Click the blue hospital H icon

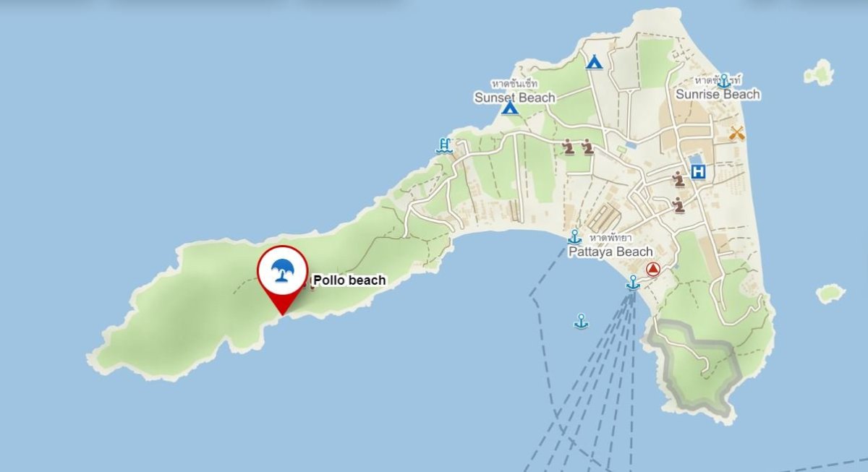699,172
